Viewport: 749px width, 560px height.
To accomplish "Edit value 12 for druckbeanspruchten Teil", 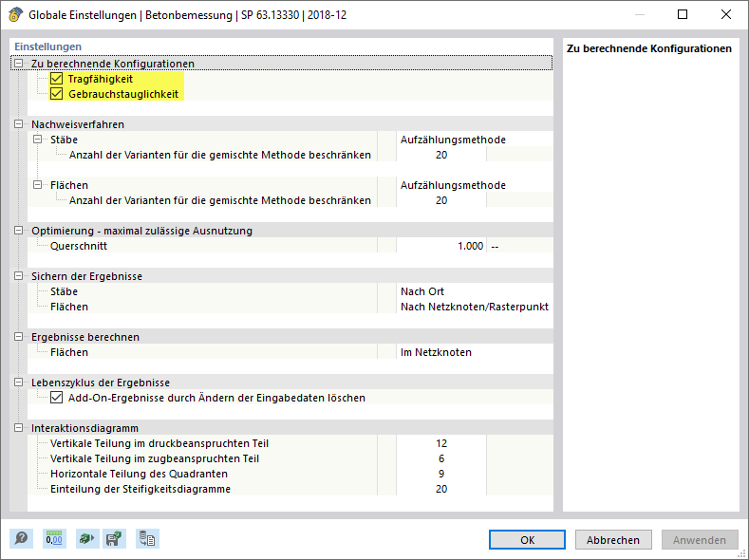I will (440, 443).
